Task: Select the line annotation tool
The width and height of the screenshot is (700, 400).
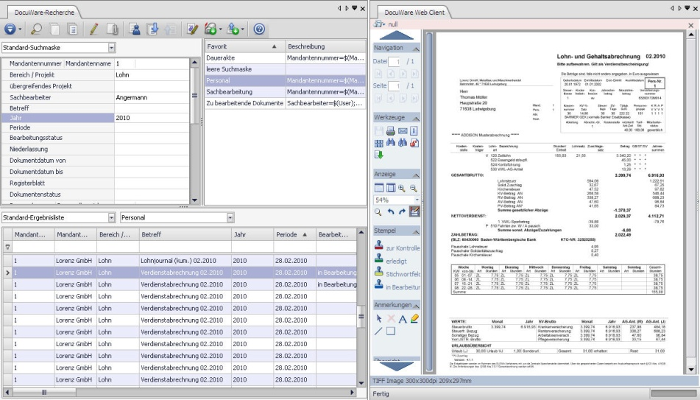Action: coord(379,331)
